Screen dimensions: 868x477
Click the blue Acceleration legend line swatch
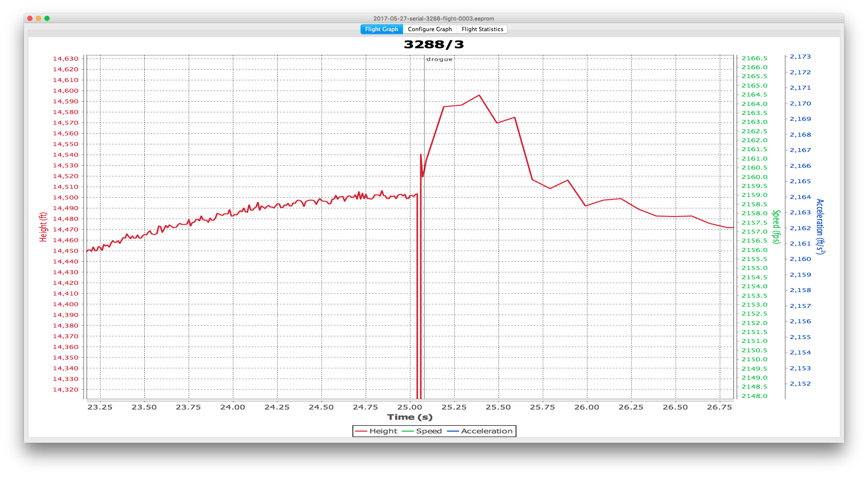(453, 431)
